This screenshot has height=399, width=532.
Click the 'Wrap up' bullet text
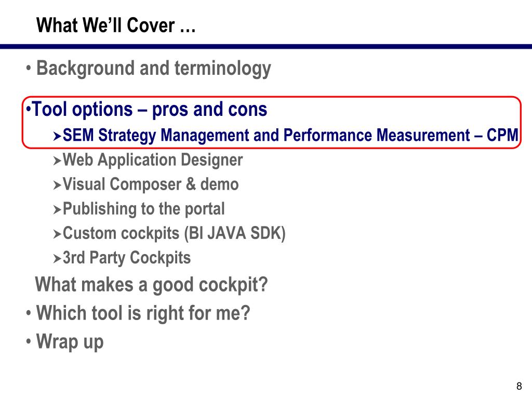[70, 342]
